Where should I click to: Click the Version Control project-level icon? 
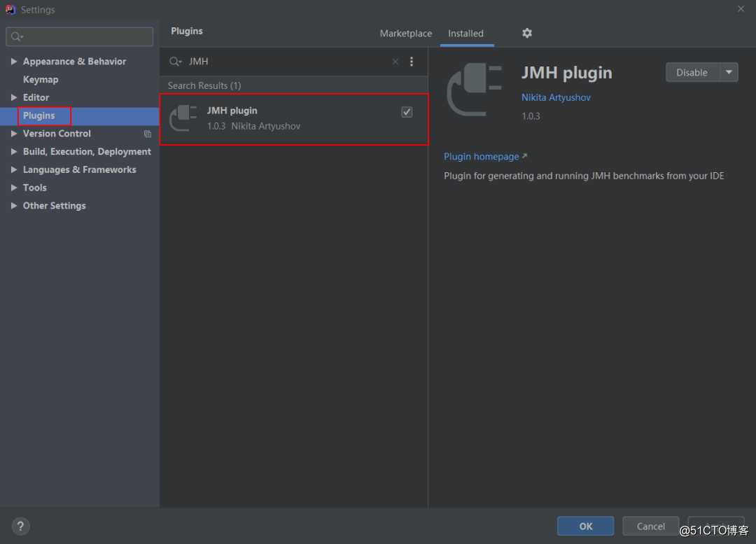click(148, 134)
